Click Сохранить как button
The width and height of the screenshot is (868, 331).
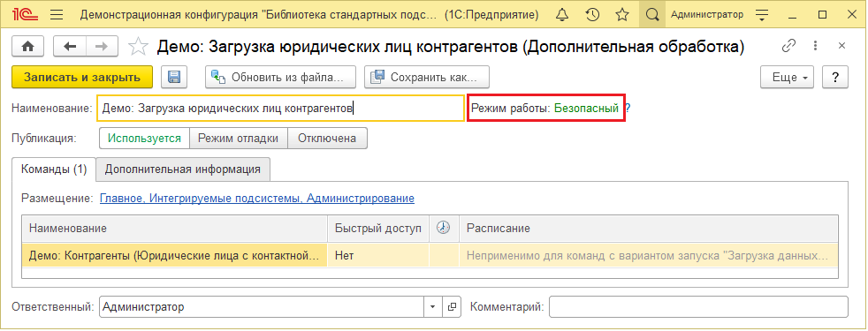pyautogui.click(x=427, y=78)
